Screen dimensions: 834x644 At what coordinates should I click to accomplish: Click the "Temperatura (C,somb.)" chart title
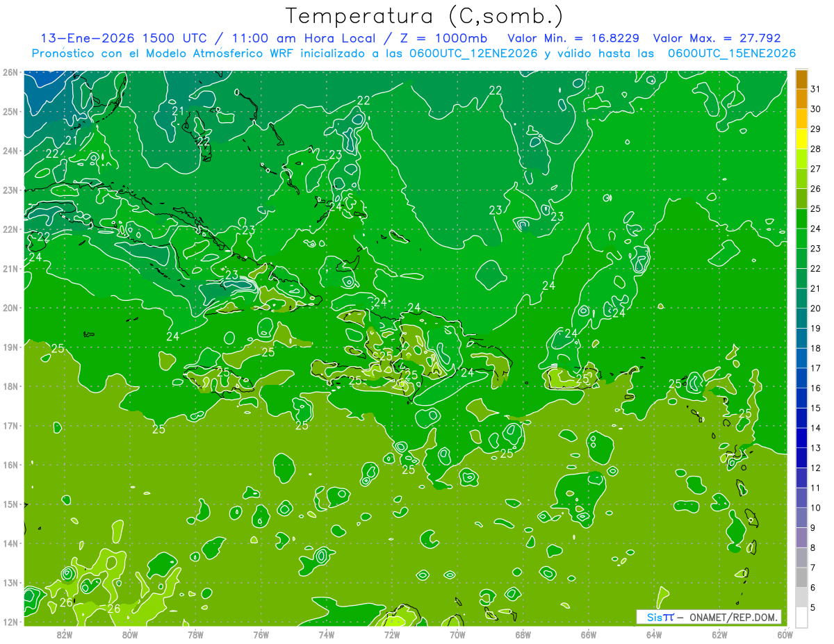[424, 16]
